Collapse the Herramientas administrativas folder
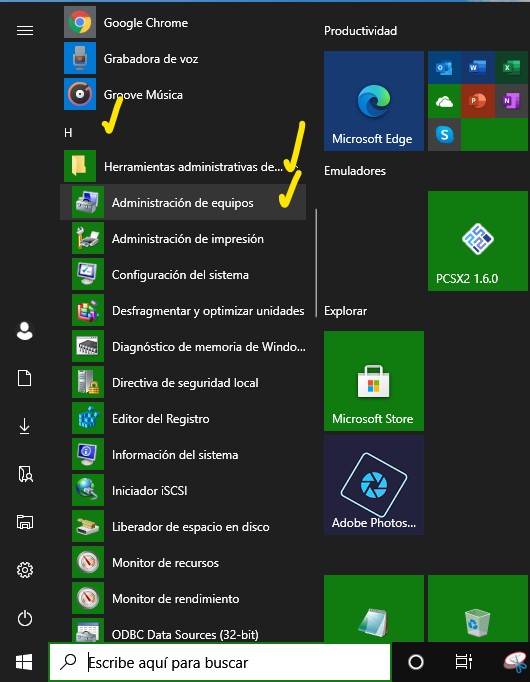The height and width of the screenshot is (682, 530). pyautogui.click(x=185, y=166)
